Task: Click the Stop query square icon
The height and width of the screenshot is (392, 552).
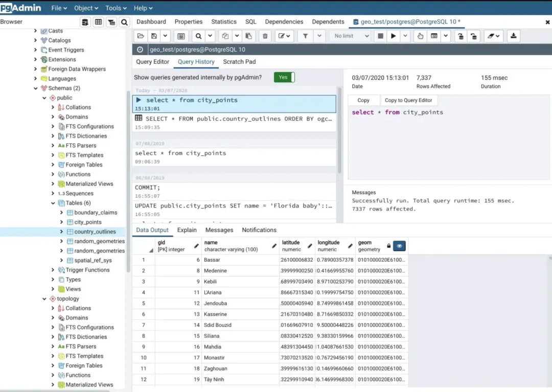Action: [x=380, y=36]
